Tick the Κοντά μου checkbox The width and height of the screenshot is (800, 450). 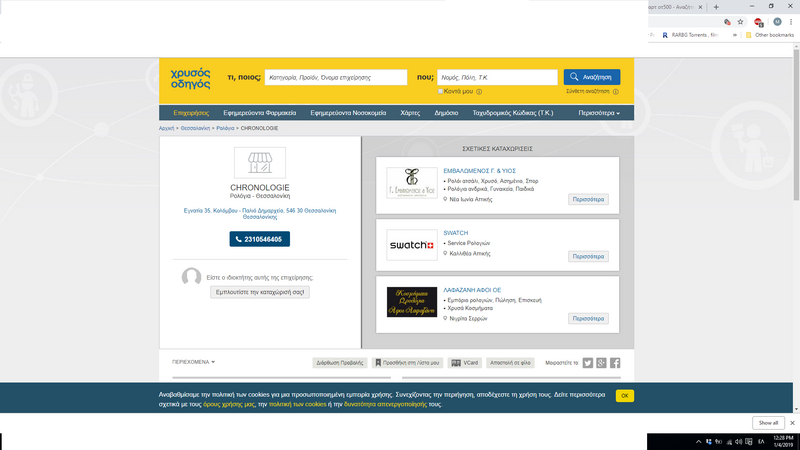[440, 91]
